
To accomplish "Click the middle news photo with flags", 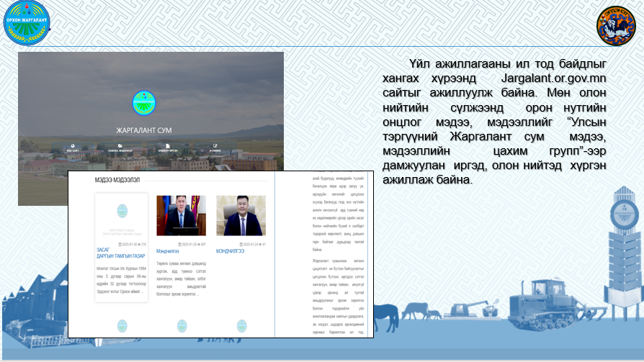I will tap(181, 215).
